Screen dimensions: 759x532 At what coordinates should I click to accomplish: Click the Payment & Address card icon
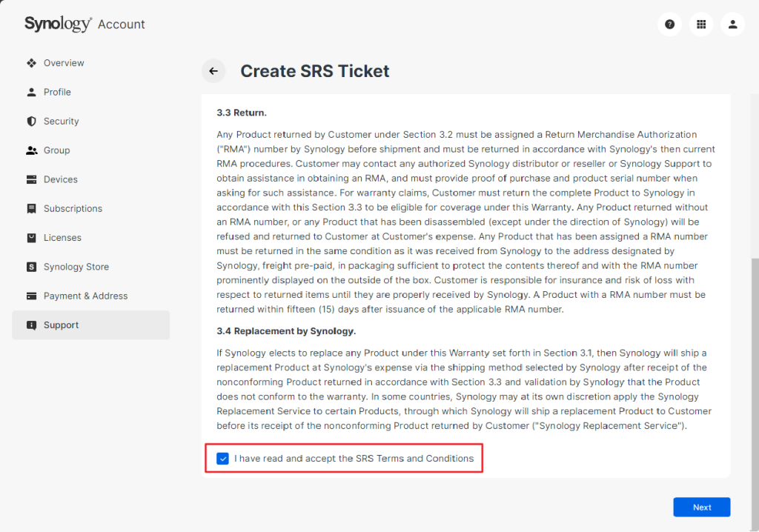[x=31, y=296]
